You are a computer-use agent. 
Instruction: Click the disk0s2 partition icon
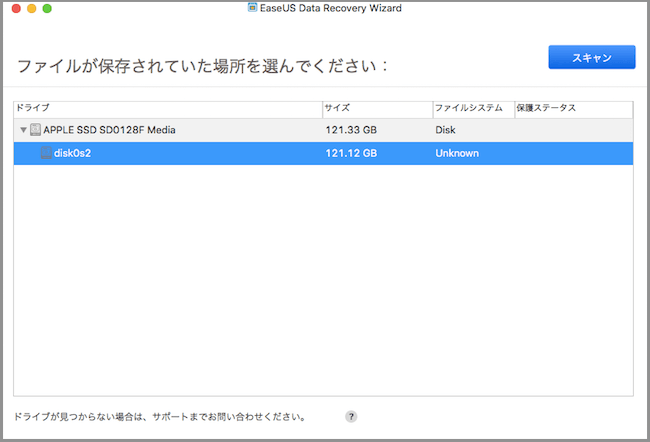46,153
